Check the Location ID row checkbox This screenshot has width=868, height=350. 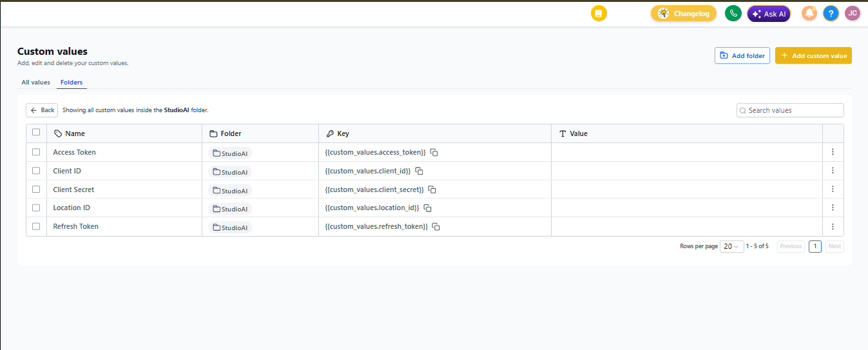pos(36,208)
